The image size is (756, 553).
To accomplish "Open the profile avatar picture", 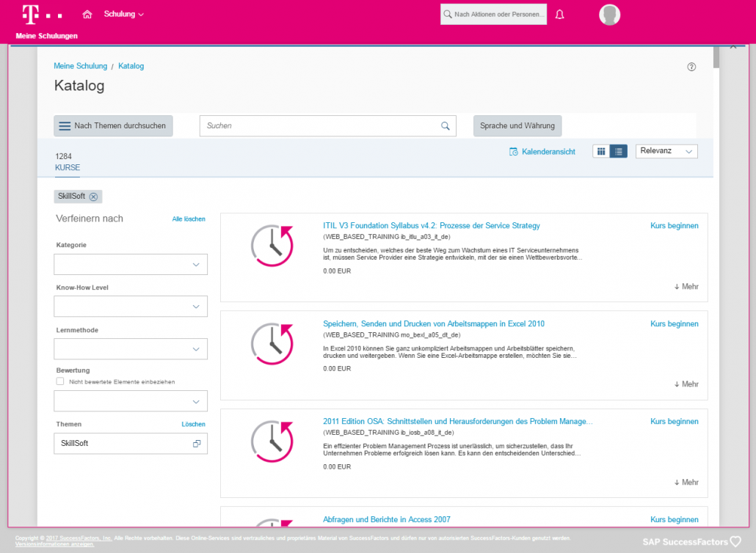I will 609,15.
